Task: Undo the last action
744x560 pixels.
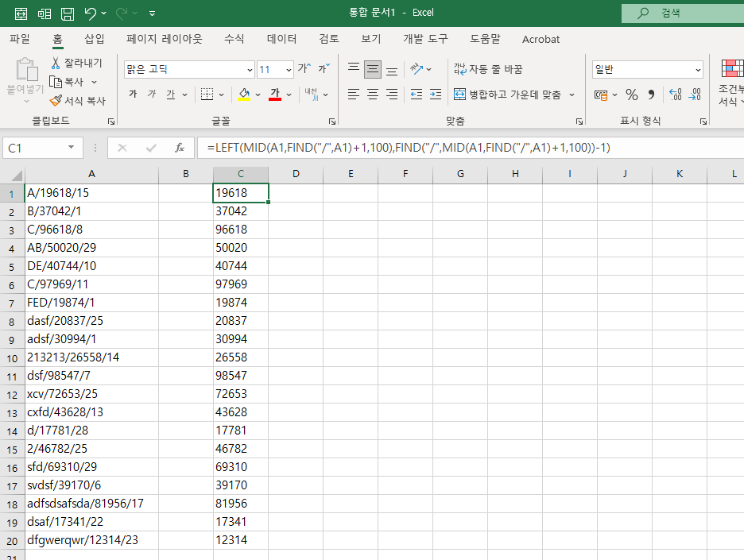Action: click(91, 14)
